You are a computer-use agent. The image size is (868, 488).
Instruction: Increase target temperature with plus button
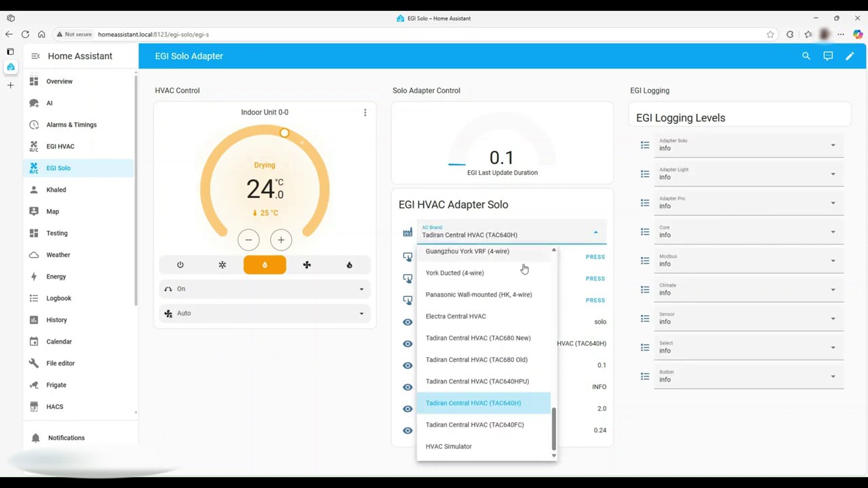click(x=281, y=240)
